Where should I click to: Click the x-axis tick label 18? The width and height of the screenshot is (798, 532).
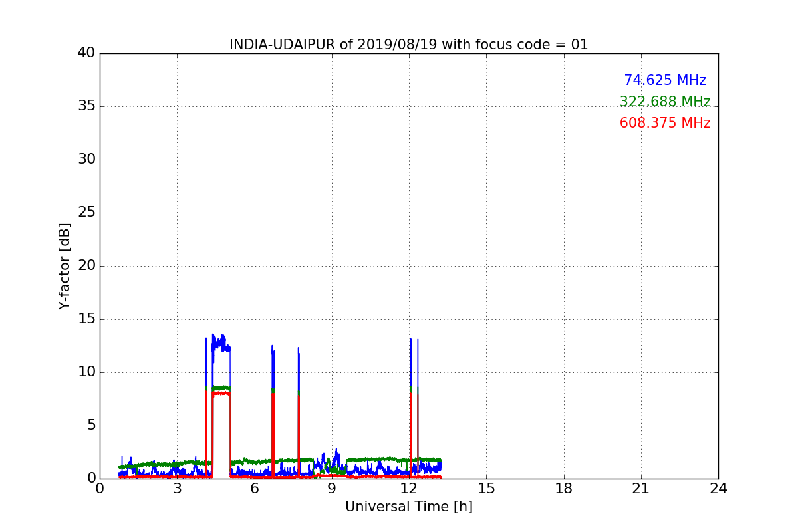[564, 488]
